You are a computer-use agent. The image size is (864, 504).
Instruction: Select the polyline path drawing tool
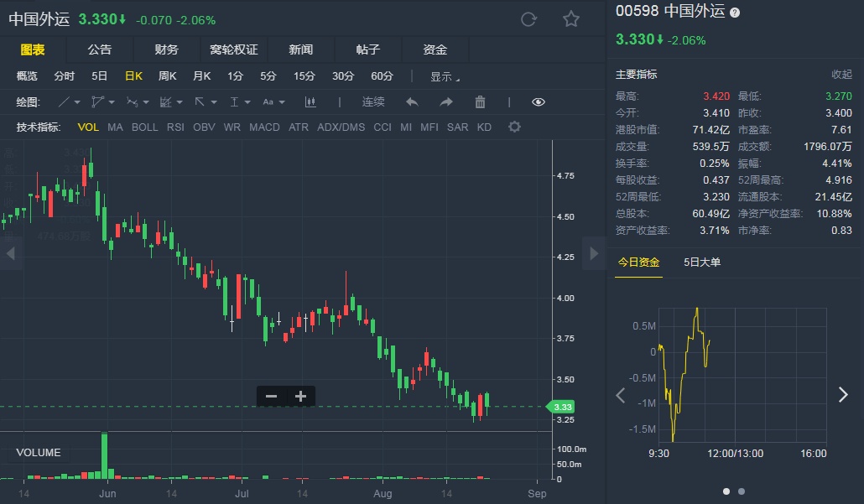(x=97, y=102)
